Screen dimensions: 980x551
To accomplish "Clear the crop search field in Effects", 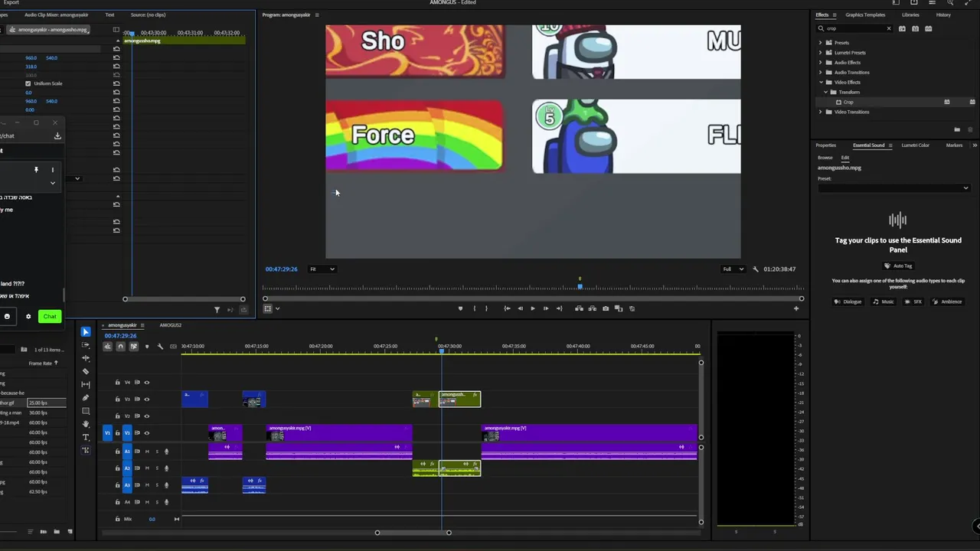I will (x=889, y=29).
